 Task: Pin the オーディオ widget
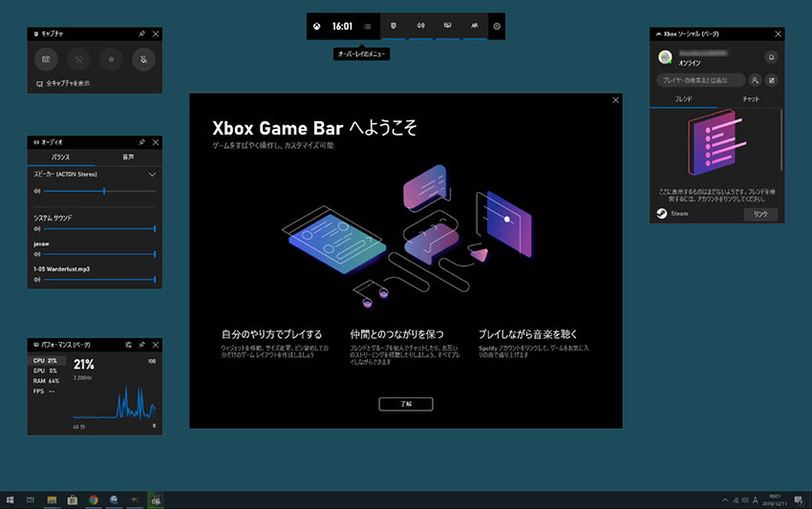click(142, 142)
